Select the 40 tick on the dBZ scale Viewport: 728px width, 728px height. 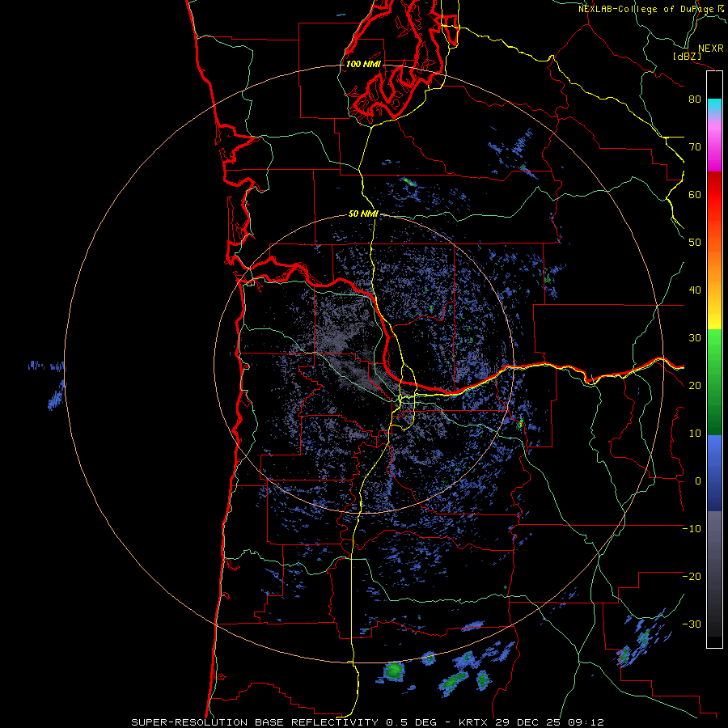(695, 290)
